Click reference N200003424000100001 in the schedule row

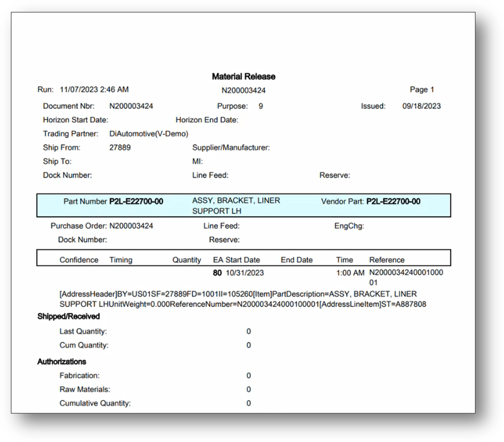[406, 277]
